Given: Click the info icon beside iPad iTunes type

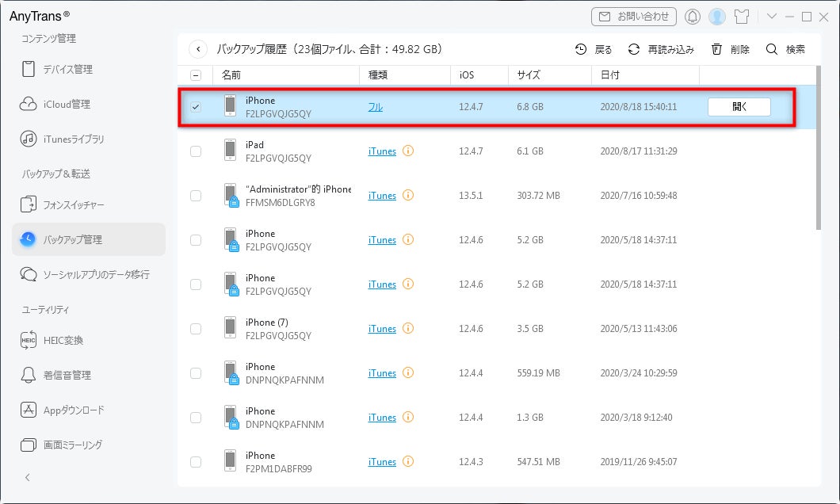Looking at the screenshot, I should [407, 151].
